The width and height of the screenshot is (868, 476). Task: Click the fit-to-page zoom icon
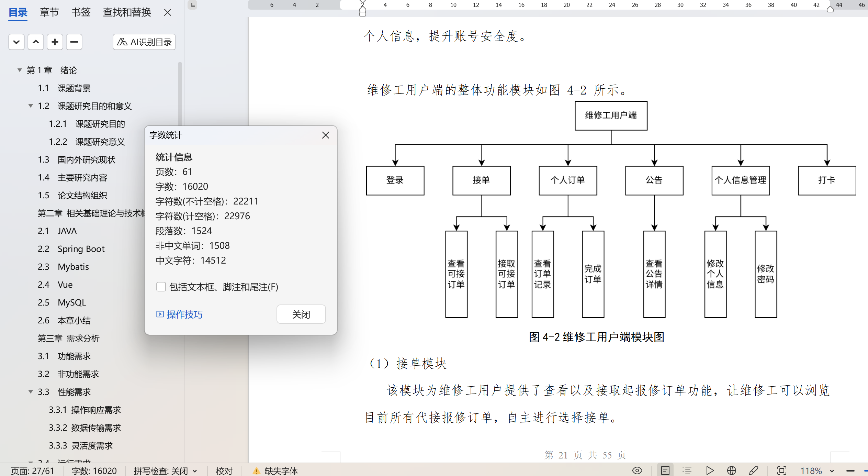point(781,471)
